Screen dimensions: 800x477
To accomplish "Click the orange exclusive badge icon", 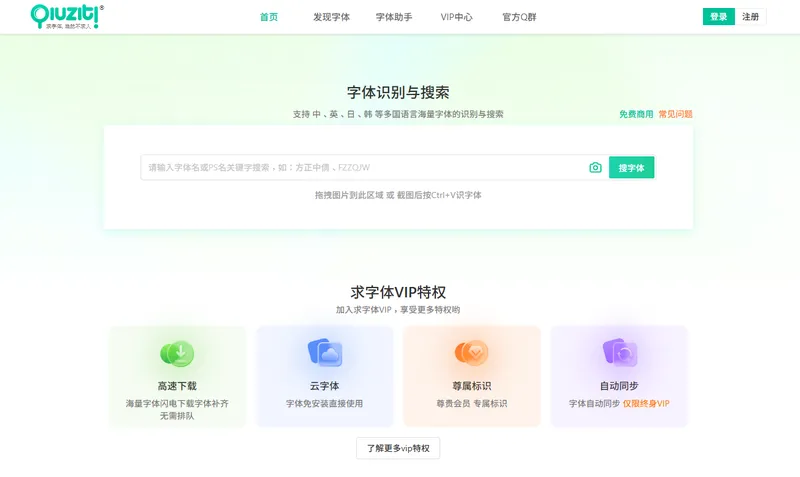I will [x=471, y=352].
